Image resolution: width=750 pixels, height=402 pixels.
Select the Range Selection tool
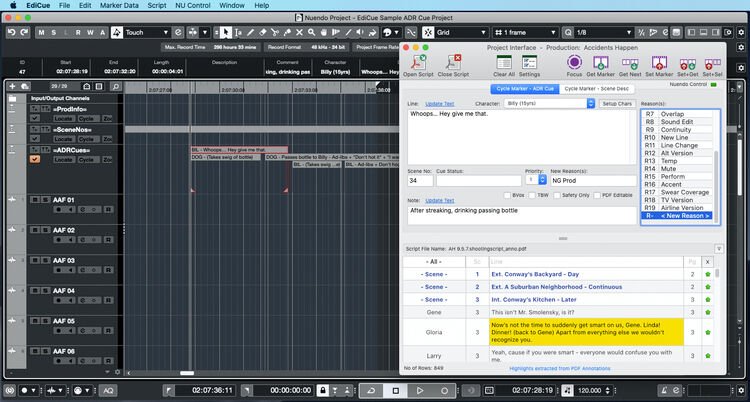[238, 33]
